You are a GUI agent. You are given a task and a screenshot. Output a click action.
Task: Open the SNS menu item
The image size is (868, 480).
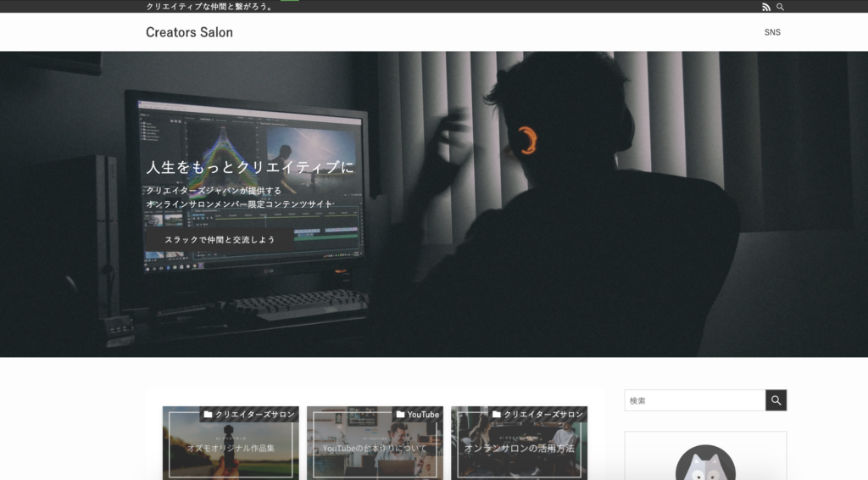point(772,32)
